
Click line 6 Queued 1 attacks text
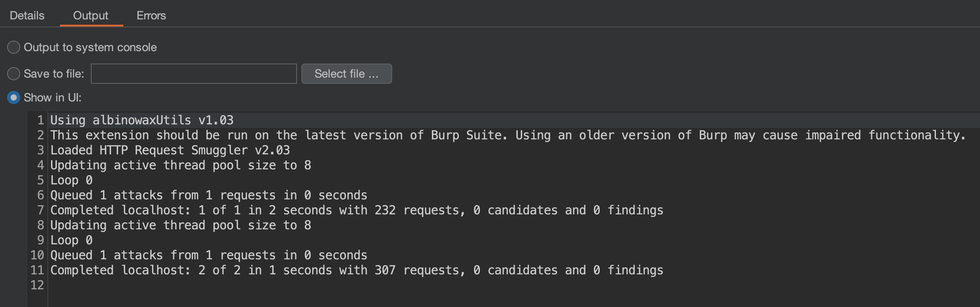(208, 195)
